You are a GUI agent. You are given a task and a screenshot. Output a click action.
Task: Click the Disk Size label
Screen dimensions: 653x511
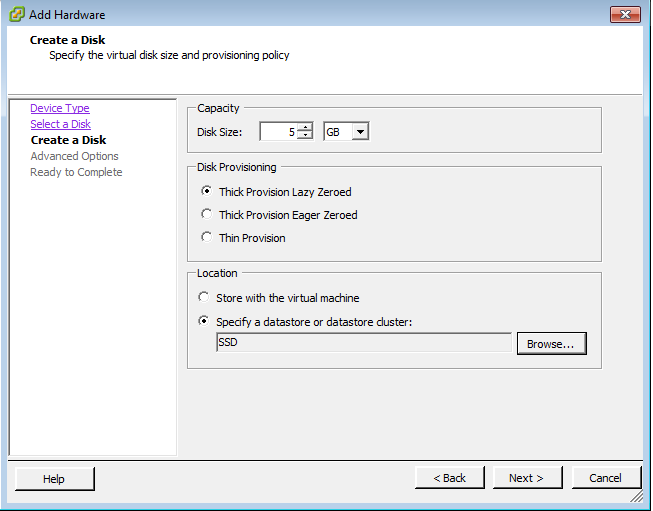click(x=219, y=132)
